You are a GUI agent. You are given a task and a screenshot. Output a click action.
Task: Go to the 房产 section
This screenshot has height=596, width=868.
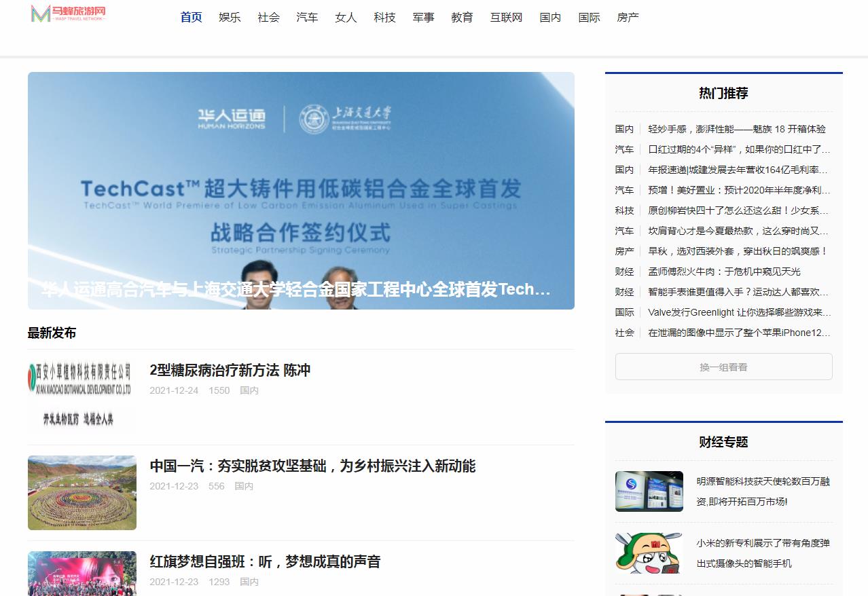(628, 18)
